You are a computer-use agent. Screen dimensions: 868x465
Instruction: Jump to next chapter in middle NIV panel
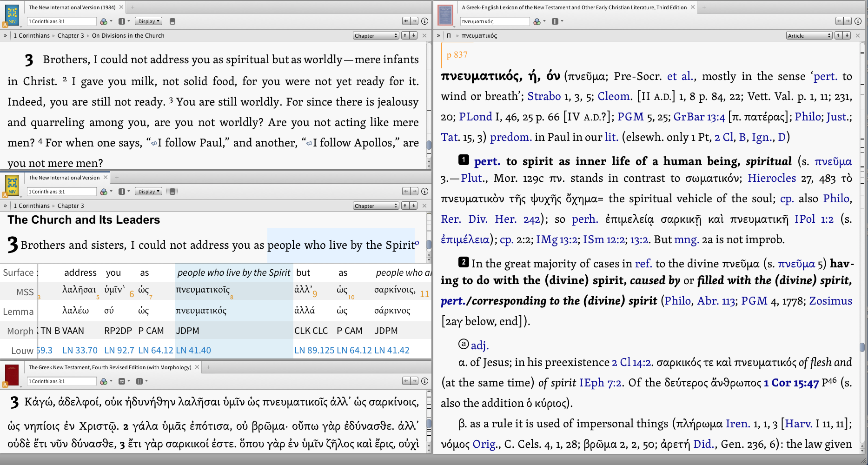coord(413,206)
